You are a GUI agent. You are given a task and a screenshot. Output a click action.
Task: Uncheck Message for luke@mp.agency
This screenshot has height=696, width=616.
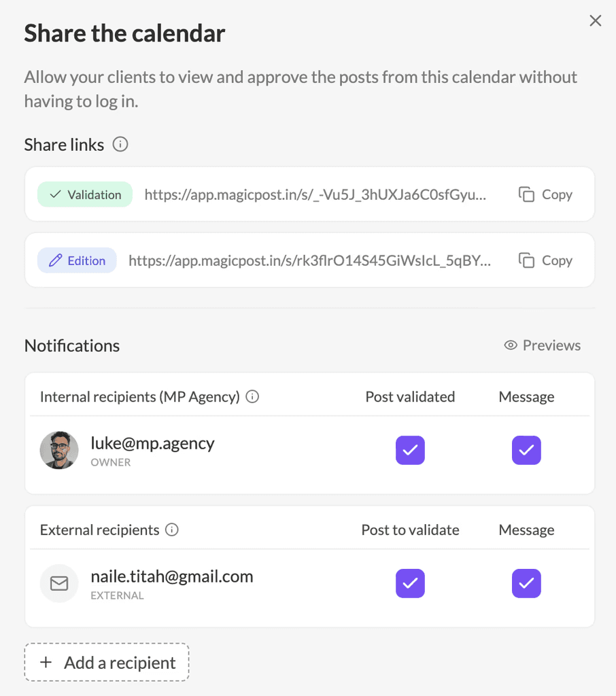coord(526,450)
